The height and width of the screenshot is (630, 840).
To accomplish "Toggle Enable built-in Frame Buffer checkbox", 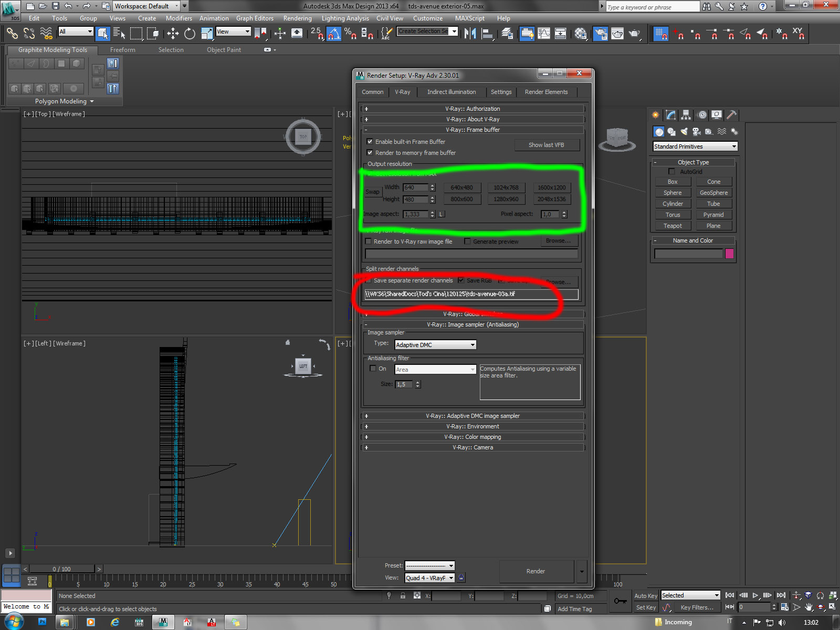I will pyautogui.click(x=370, y=142).
